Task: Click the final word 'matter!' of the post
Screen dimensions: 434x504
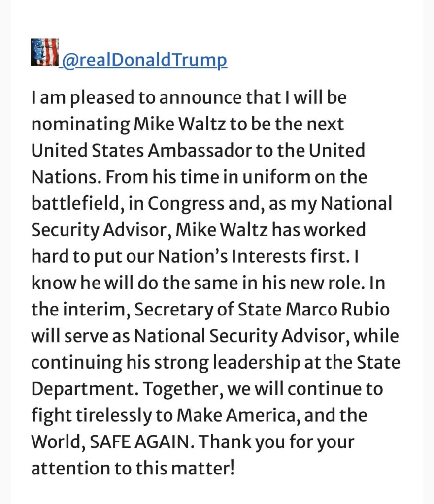Action: (x=202, y=468)
